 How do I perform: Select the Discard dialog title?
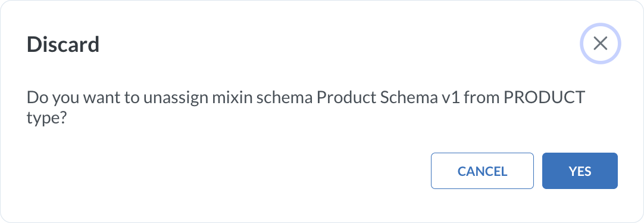63,45
